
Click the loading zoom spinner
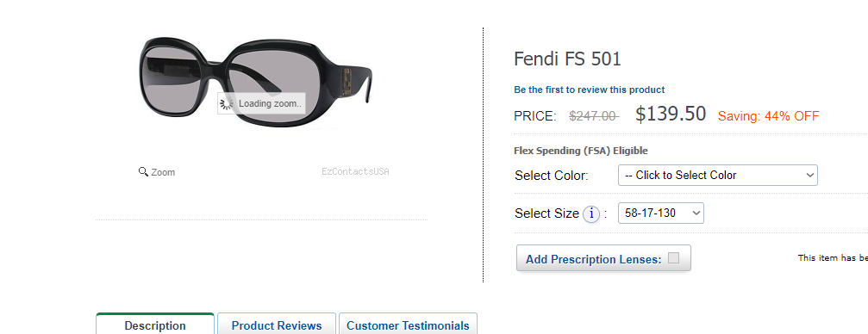click(226, 103)
